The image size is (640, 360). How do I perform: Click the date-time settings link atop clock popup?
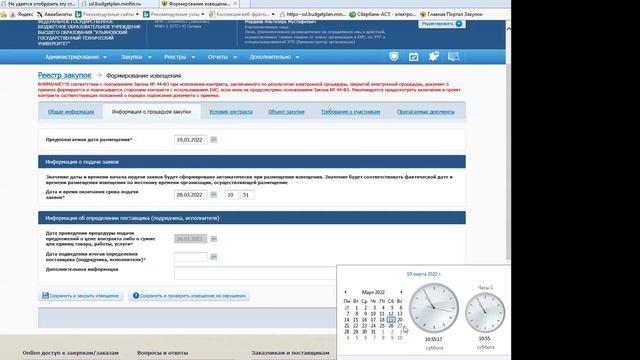424,274
